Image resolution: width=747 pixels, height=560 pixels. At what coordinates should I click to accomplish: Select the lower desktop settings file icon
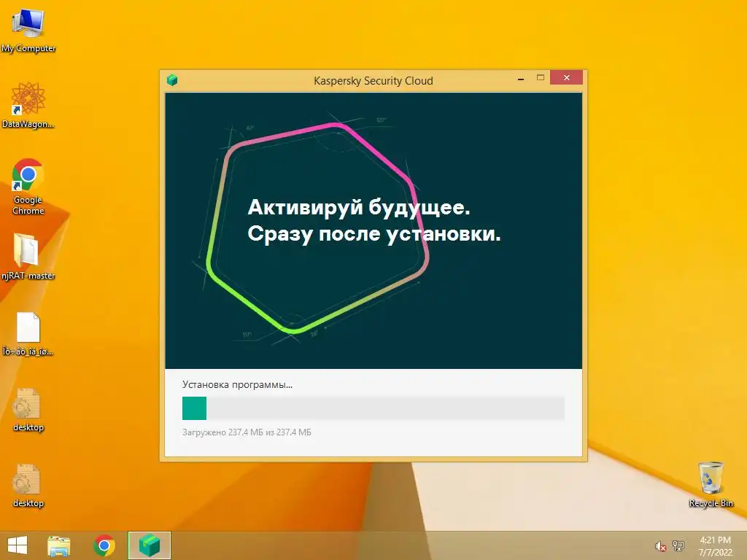click(28, 485)
